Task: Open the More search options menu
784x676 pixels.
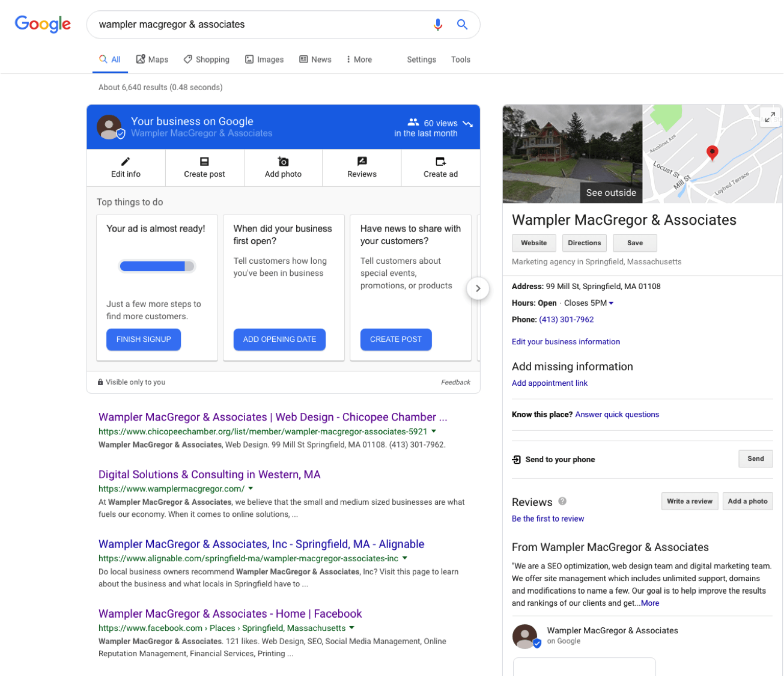Action: [x=359, y=59]
